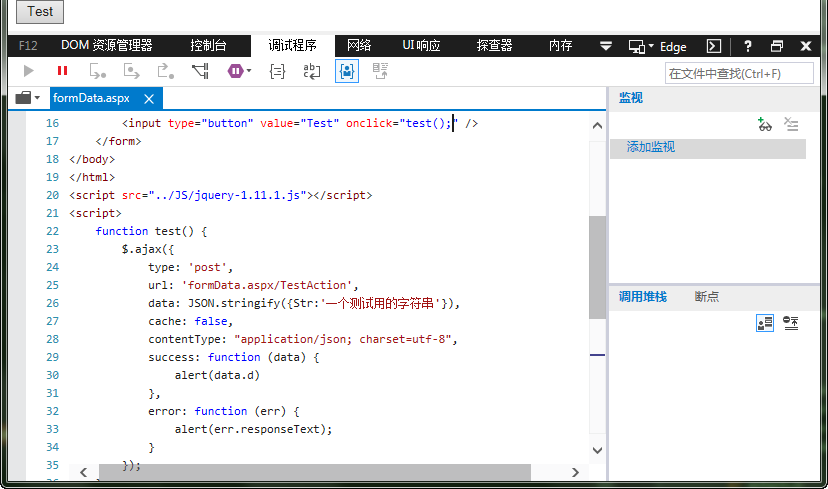Click the call stack library frames icon
The image size is (828, 489).
(x=791, y=323)
